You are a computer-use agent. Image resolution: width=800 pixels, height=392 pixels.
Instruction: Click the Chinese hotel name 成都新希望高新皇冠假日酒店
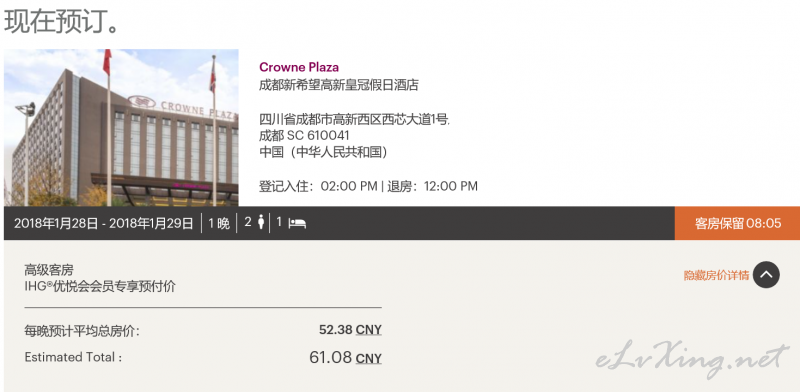[339, 85]
